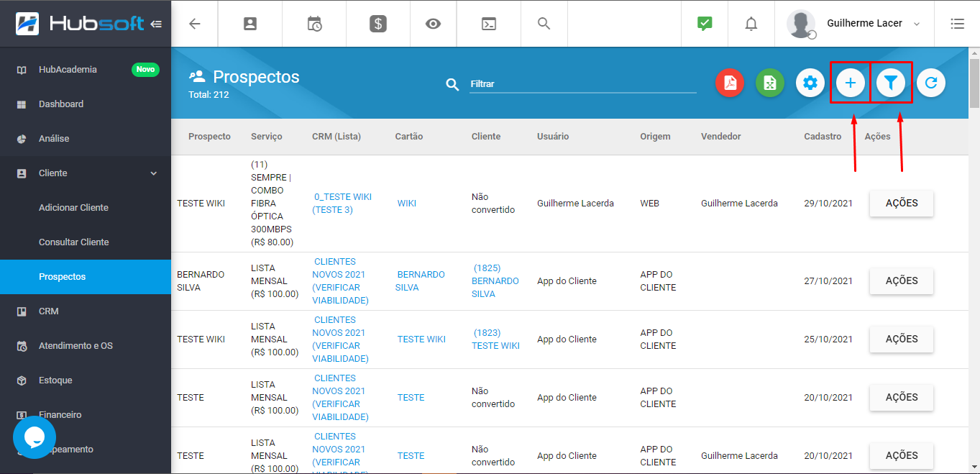Add a new prospect with the plus icon
This screenshot has width=980, height=474.
[x=850, y=83]
